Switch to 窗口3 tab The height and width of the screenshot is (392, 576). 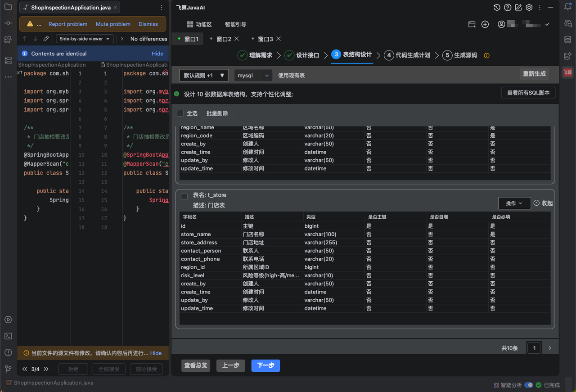pyautogui.click(x=265, y=39)
